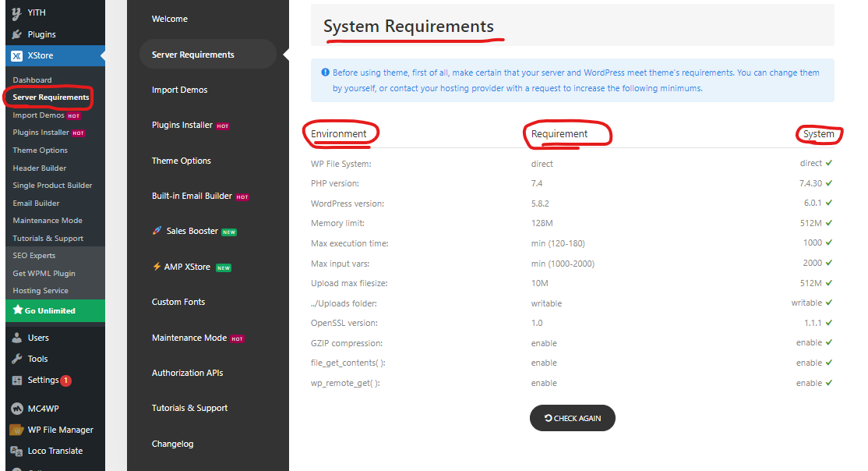Click the XStore X icon
Screen dimensions: 868x471
17,55
